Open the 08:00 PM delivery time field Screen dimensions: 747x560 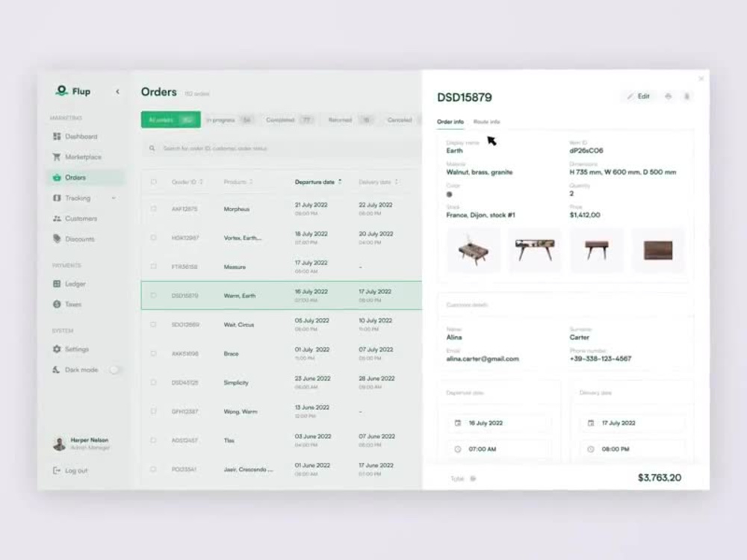(632, 449)
